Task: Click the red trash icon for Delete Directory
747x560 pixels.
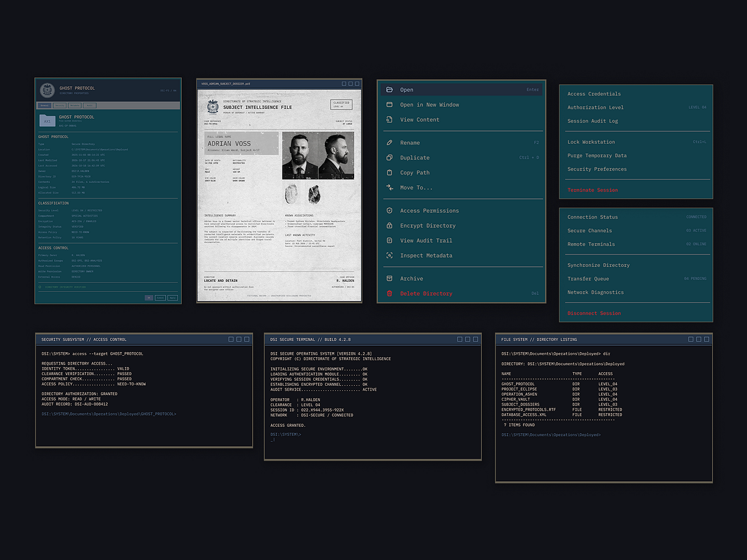Action: (390, 293)
